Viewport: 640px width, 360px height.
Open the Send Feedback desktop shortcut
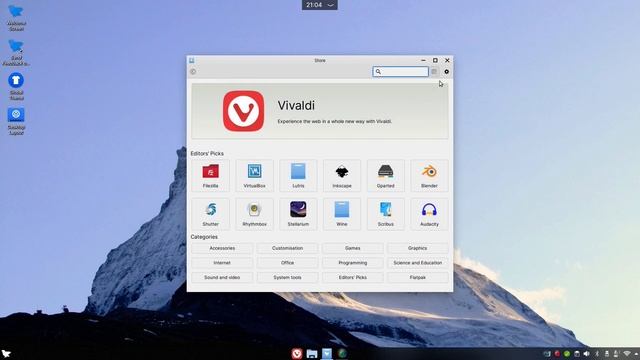16,53
